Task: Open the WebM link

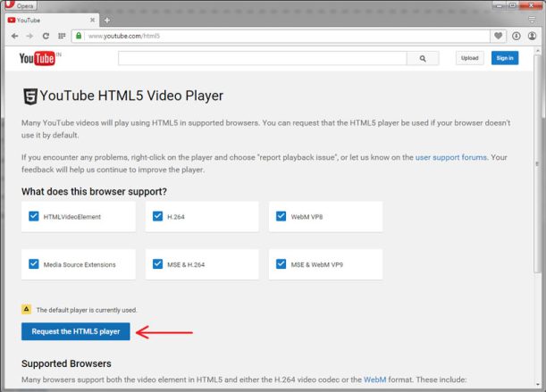Action: tap(374, 379)
